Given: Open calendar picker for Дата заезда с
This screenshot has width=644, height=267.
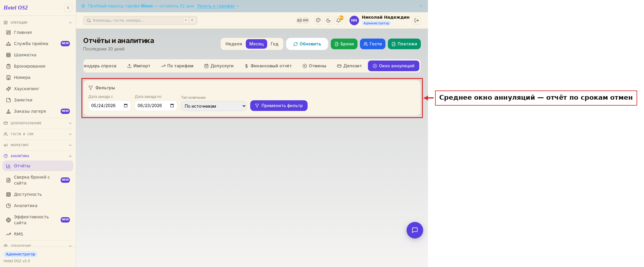Looking at the screenshot, I should pyautogui.click(x=126, y=106).
